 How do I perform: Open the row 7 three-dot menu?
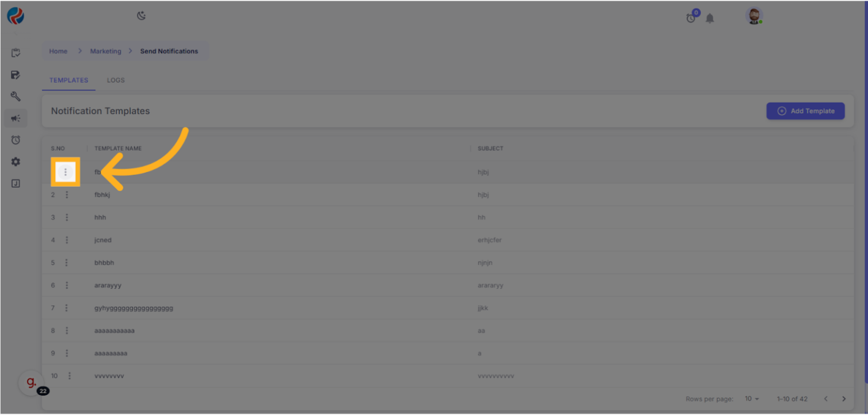coord(67,308)
